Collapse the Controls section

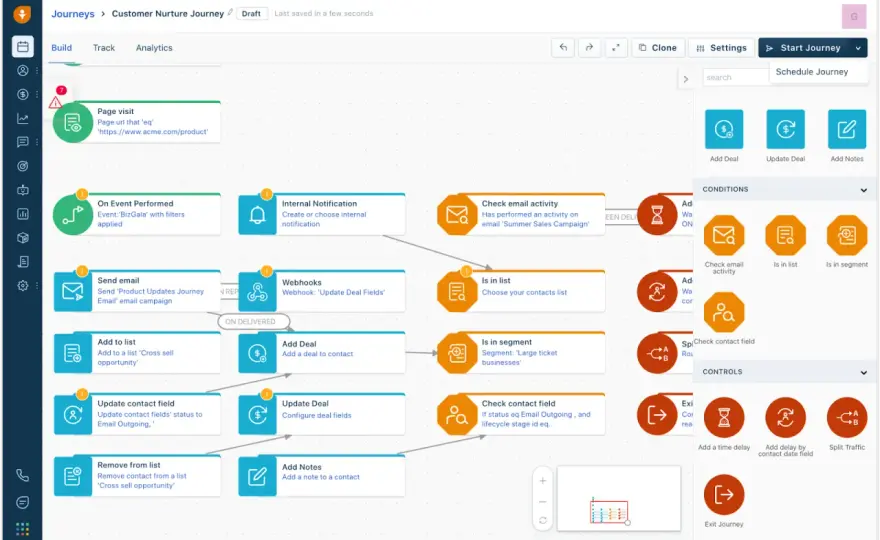[x=864, y=372]
